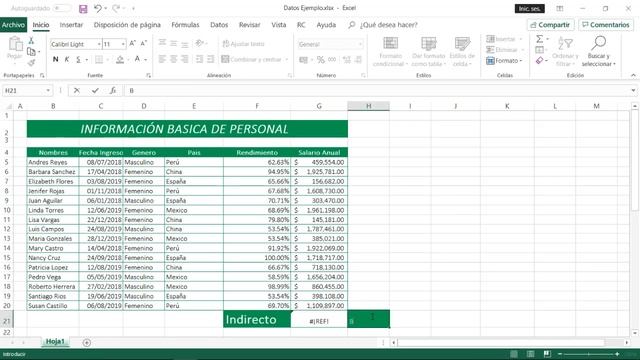Click the thousands separator 000 icon
Viewport: 640px width, 360px height.
(332, 60)
